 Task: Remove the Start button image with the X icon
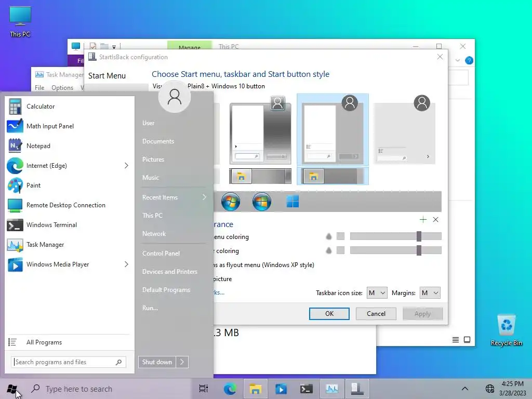click(x=436, y=220)
